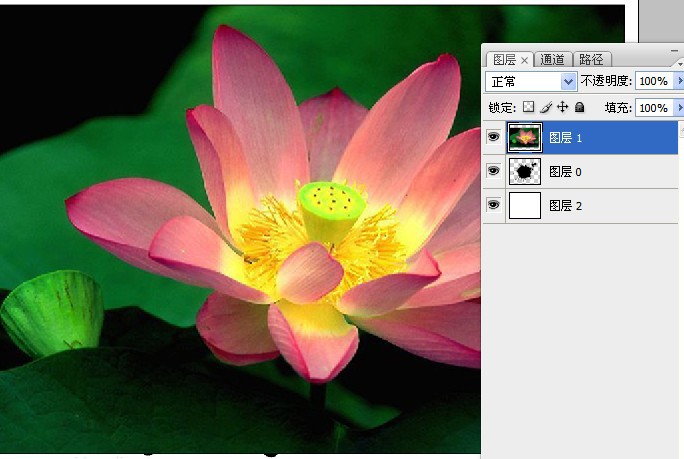Lock image pixels brush icon
This screenshot has width=684, height=459.
(x=546, y=107)
